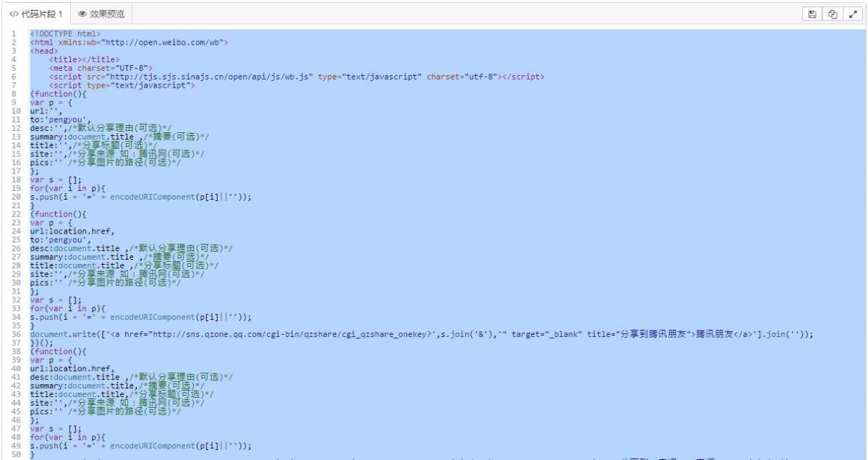Click line 26 desc:document.title code
This screenshot has width=868, height=460.
(131, 248)
